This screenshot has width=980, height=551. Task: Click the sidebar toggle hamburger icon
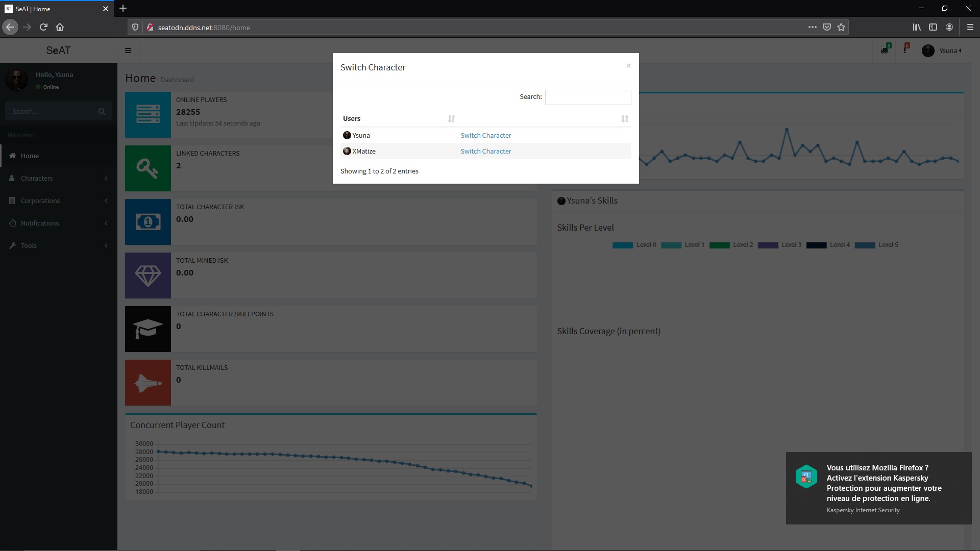pos(128,51)
